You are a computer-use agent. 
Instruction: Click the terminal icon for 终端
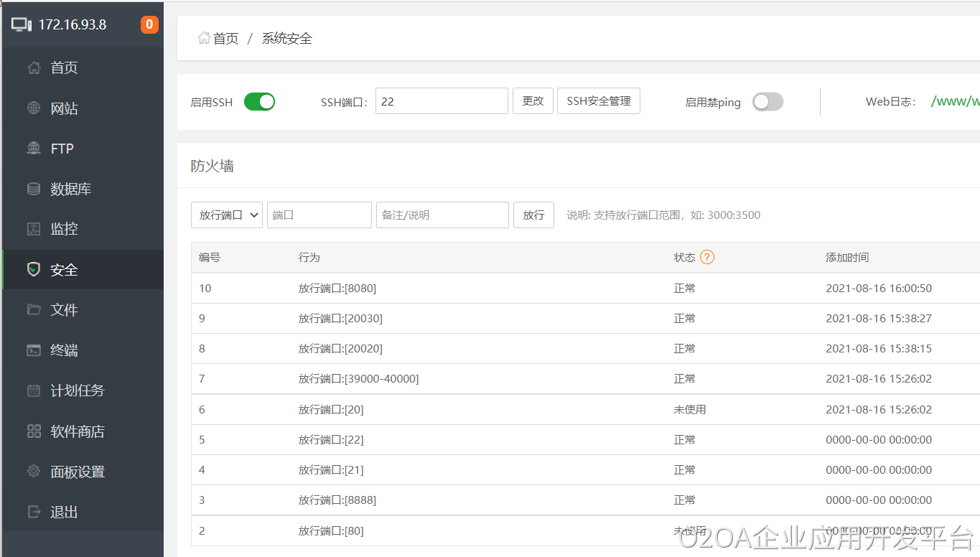click(34, 350)
